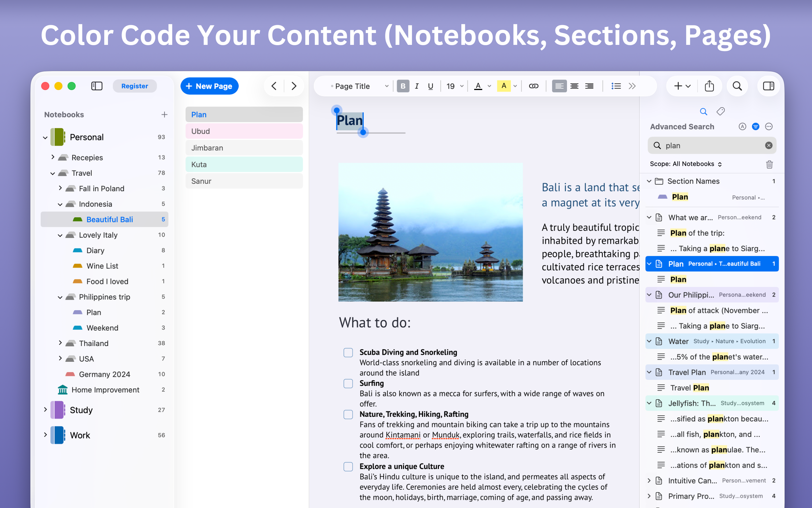This screenshot has width=812, height=508.
Task: Select the Ubud page
Action: pos(244,131)
